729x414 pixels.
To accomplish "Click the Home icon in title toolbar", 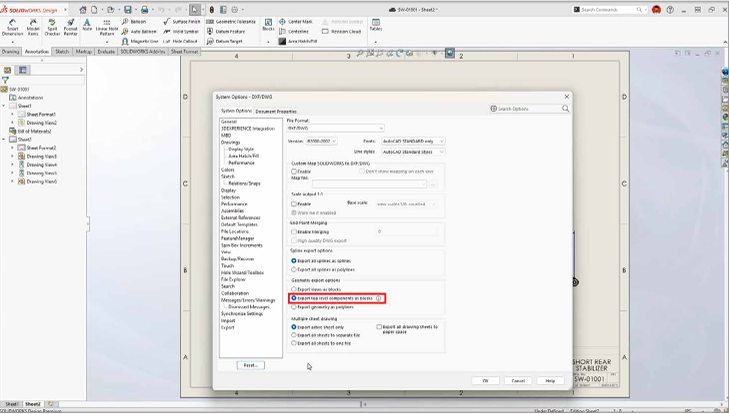I will 83,9.
